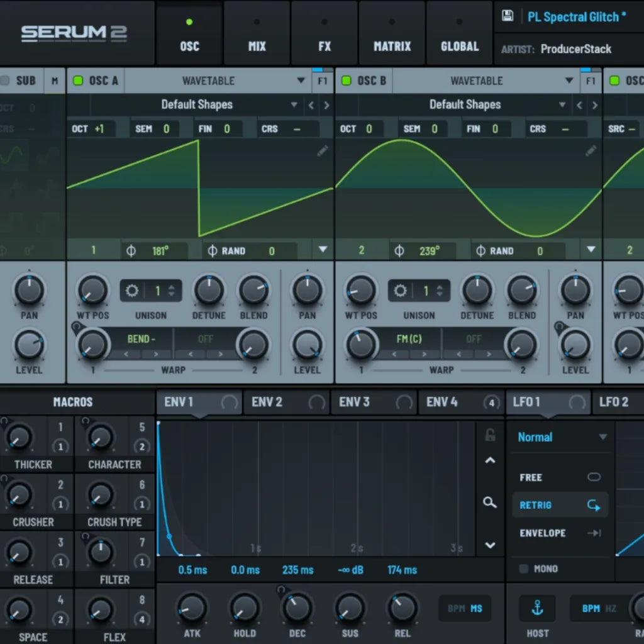The height and width of the screenshot is (644, 644).
Task: Open OSC B unison gear settings
Action: (400, 291)
